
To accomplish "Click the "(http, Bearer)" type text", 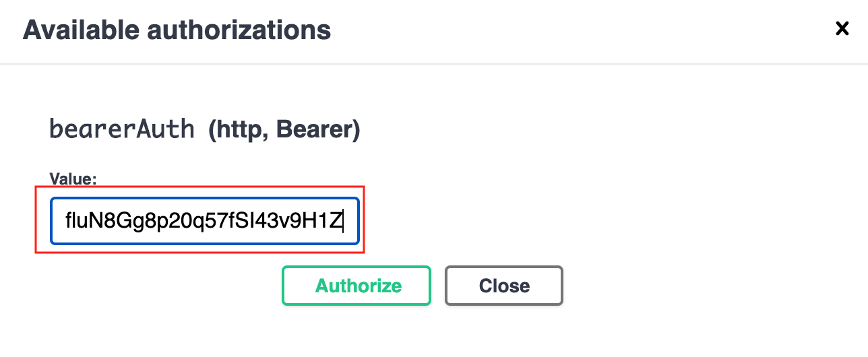I will pyautogui.click(x=284, y=129).
